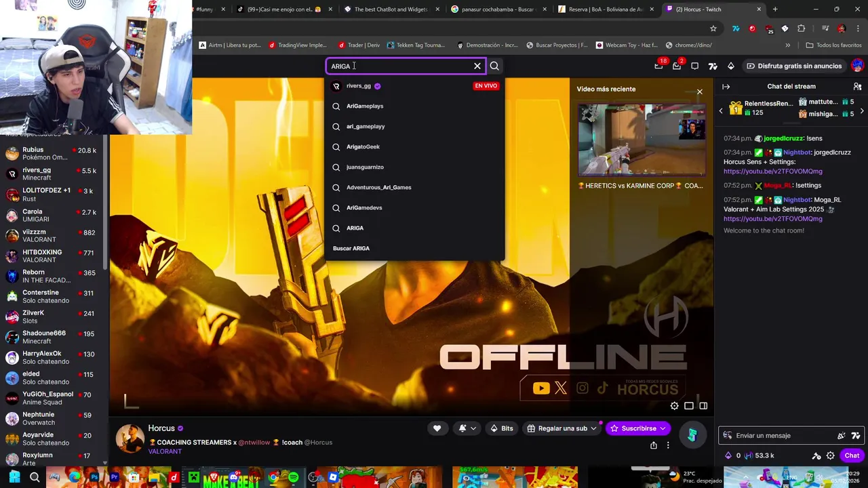Open a new browser tab with plus
The height and width of the screenshot is (488, 868).
click(775, 9)
